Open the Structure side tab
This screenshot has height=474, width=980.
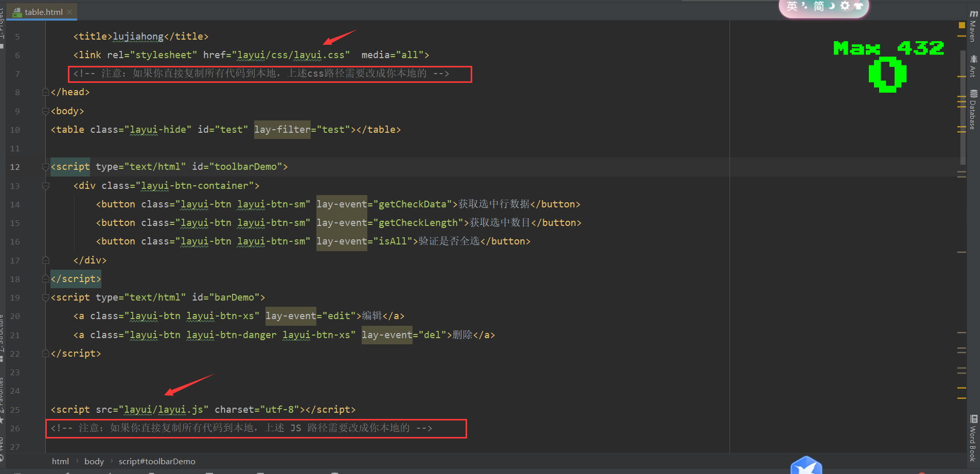point(2,335)
